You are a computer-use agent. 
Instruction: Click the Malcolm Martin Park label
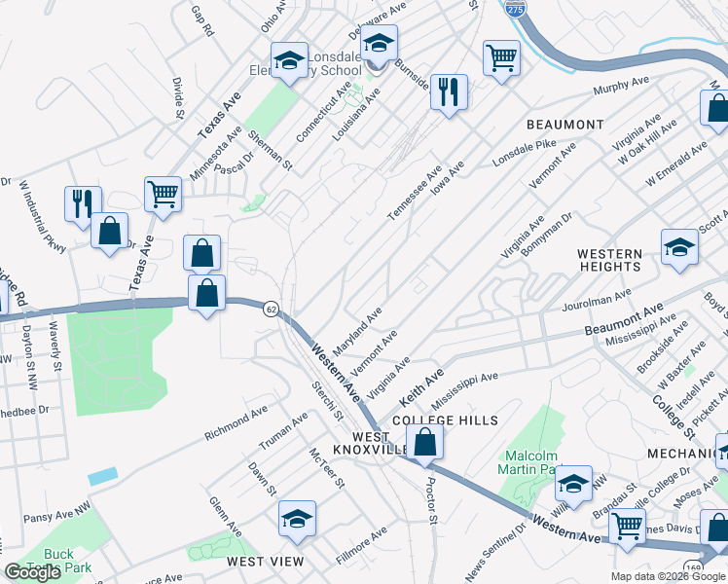coord(529,462)
